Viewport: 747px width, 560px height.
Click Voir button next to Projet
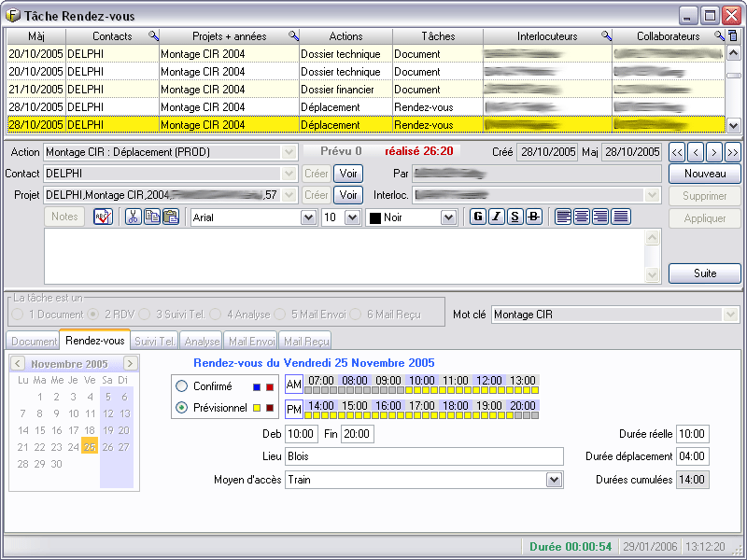[347, 195]
